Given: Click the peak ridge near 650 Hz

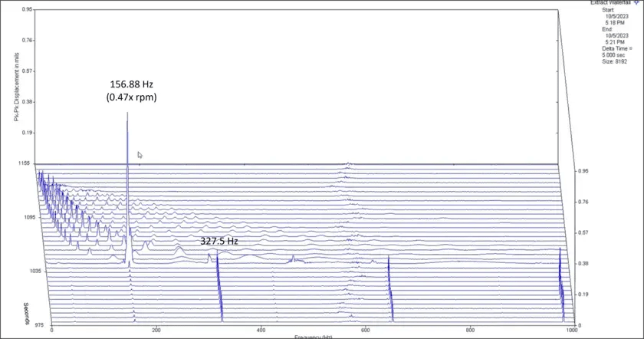Looking at the screenshot, I should (x=390, y=290).
